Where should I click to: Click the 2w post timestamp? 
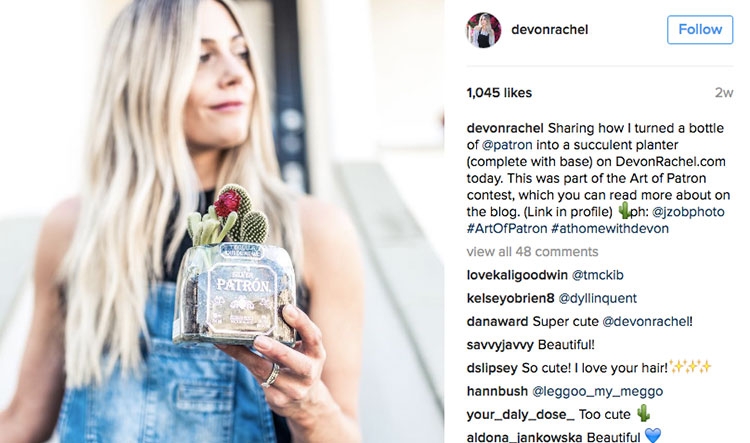coord(724,93)
